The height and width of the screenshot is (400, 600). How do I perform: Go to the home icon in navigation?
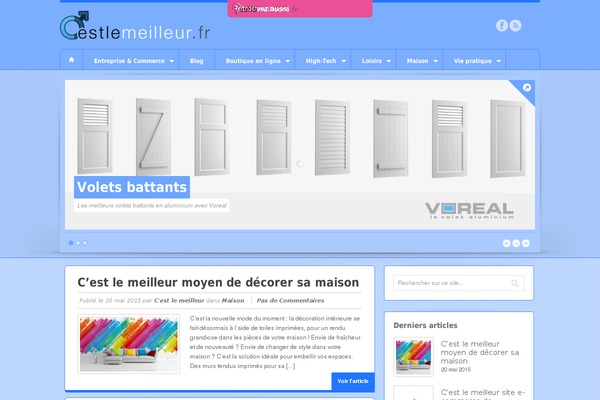[x=72, y=60]
